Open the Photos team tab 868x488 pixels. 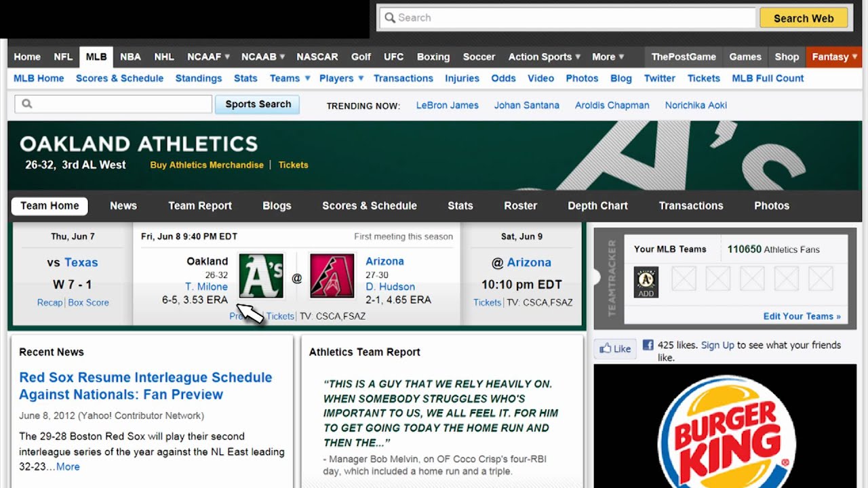(x=772, y=205)
